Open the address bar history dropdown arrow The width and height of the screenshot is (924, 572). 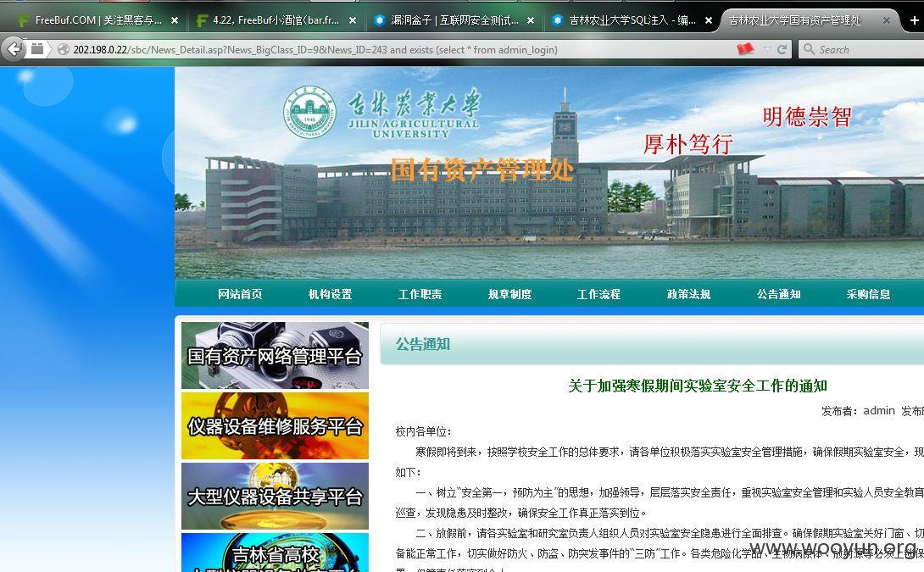(x=766, y=49)
